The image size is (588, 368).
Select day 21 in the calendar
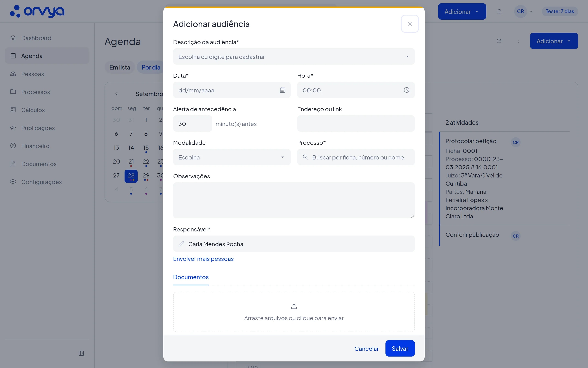(131, 162)
